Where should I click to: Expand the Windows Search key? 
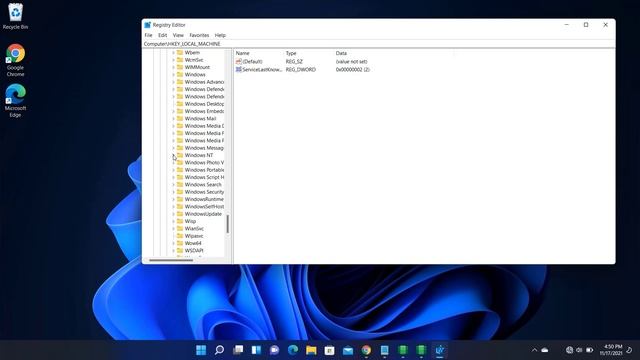coord(173,184)
